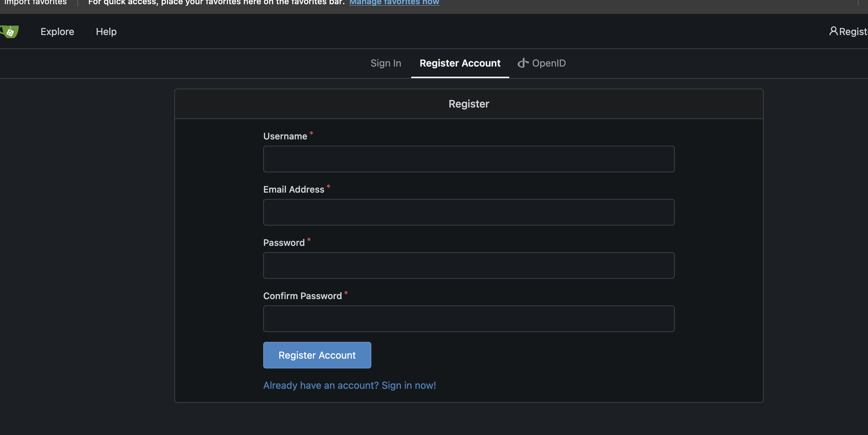Click Import favorites in favorites bar
The height and width of the screenshot is (435, 868).
coord(35,2)
